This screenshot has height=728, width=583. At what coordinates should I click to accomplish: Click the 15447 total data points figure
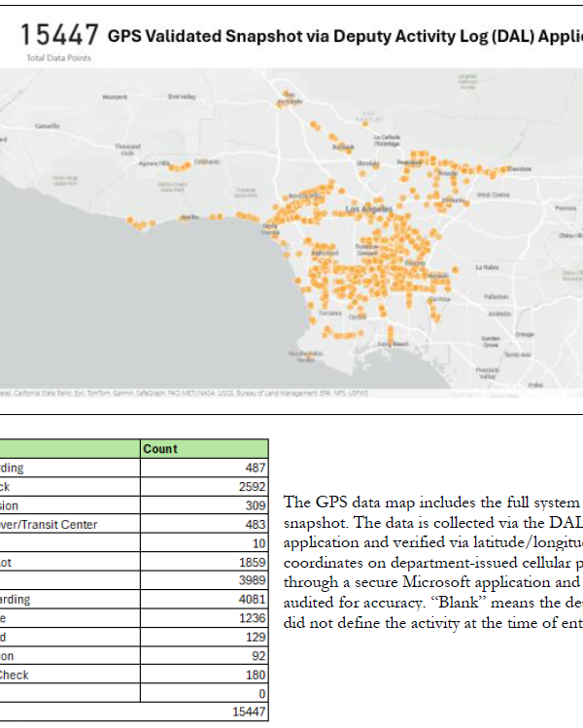59,36
